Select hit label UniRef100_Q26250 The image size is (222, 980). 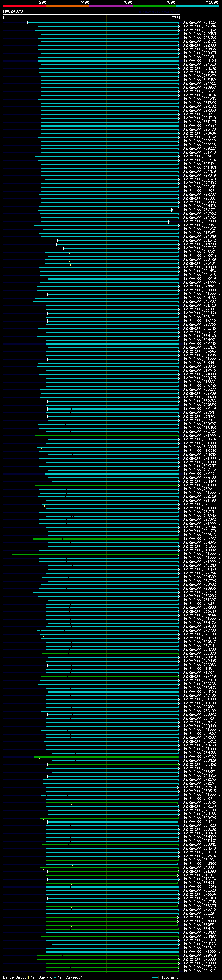[x=199, y=386]
